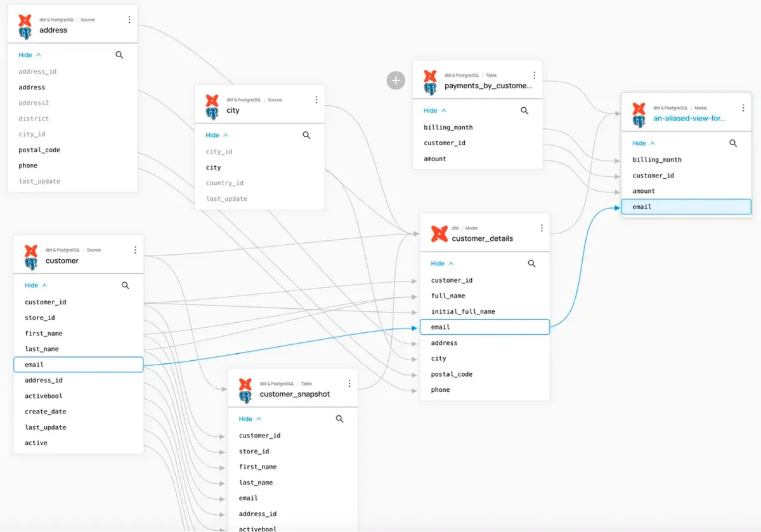Open the kebab menu on customer card
This screenshot has height=532, width=761.
coord(135,250)
